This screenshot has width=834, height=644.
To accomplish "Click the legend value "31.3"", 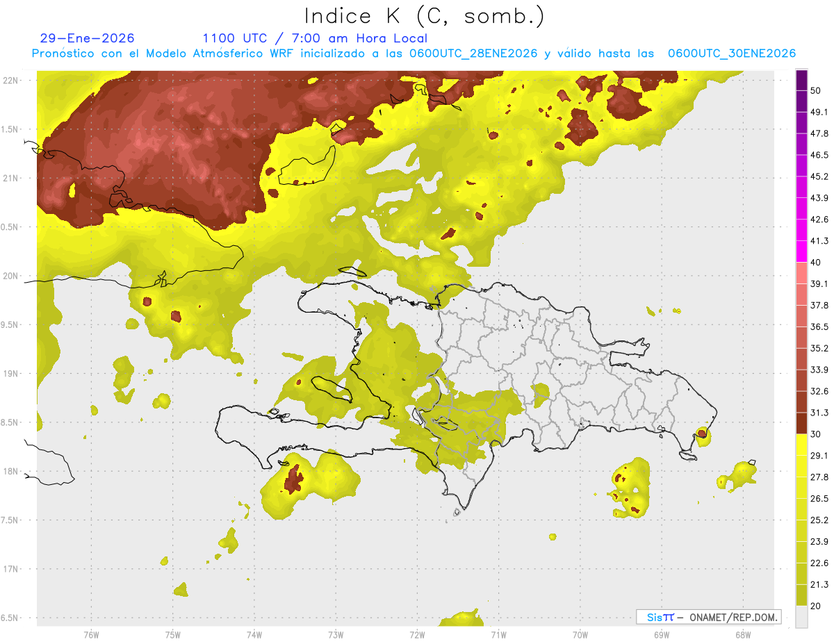I will [x=819, y=413].
